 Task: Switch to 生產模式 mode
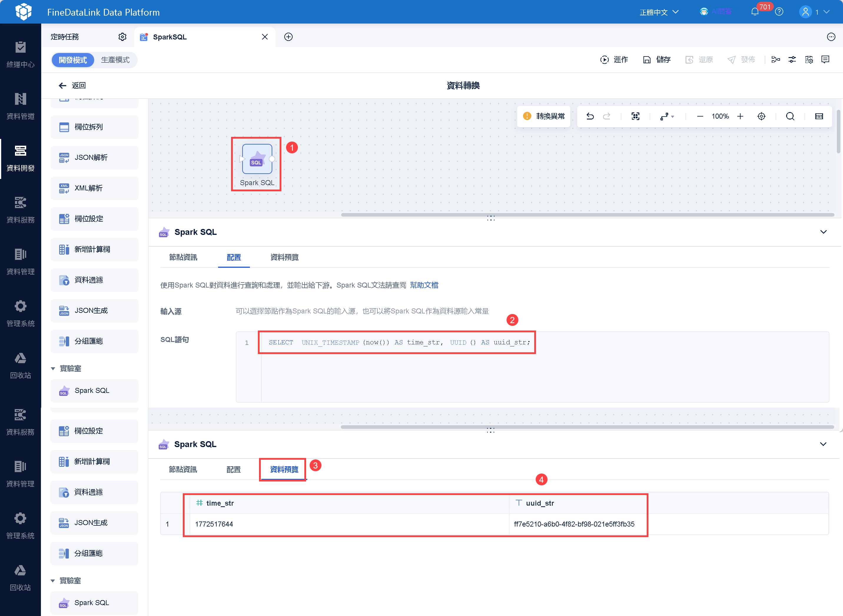click(x=115, y=60)
